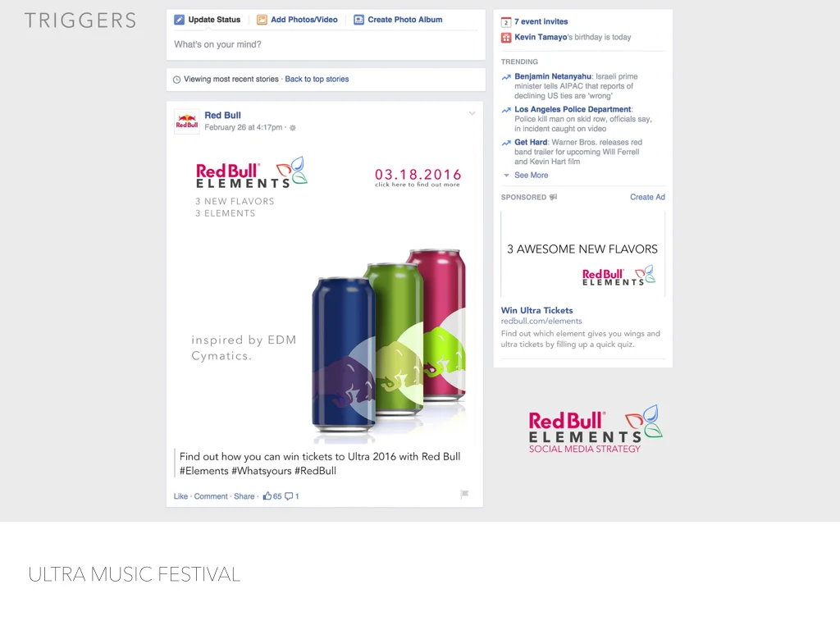840x630 pixels.
Task: Expand trending with See More
Action: click(531, 176)
